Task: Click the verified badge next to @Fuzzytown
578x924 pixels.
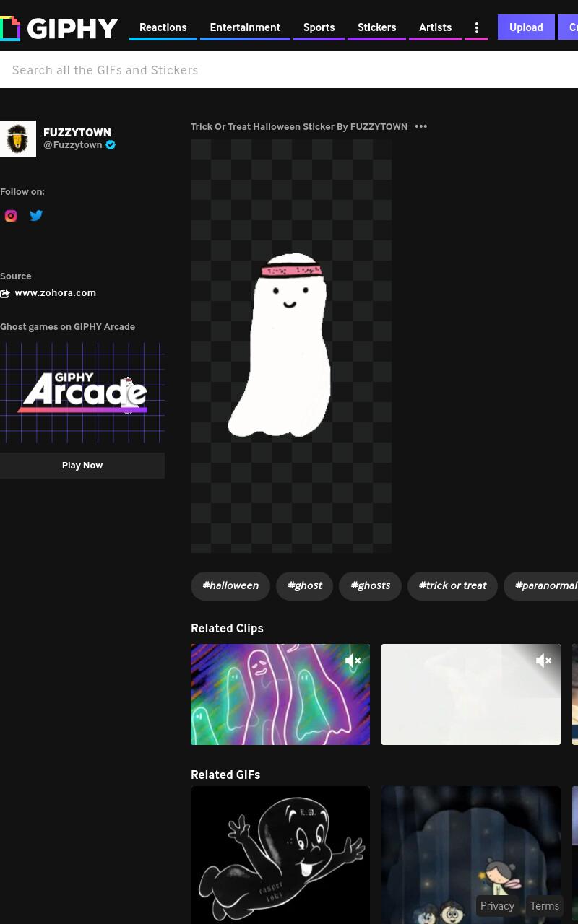Action: coord(111,145)
